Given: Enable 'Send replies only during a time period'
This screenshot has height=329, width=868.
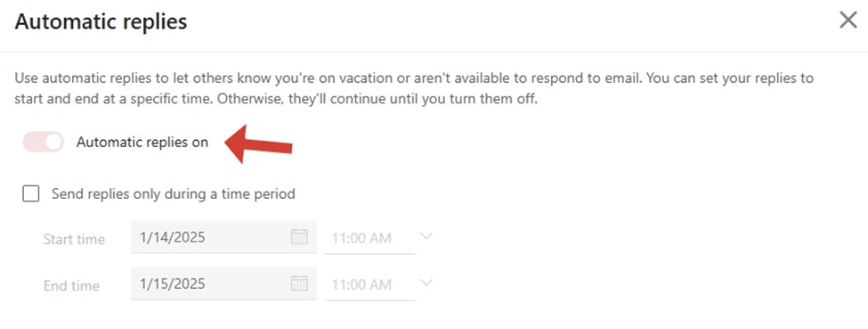Looking at the screenshot, I should point(31,193).
